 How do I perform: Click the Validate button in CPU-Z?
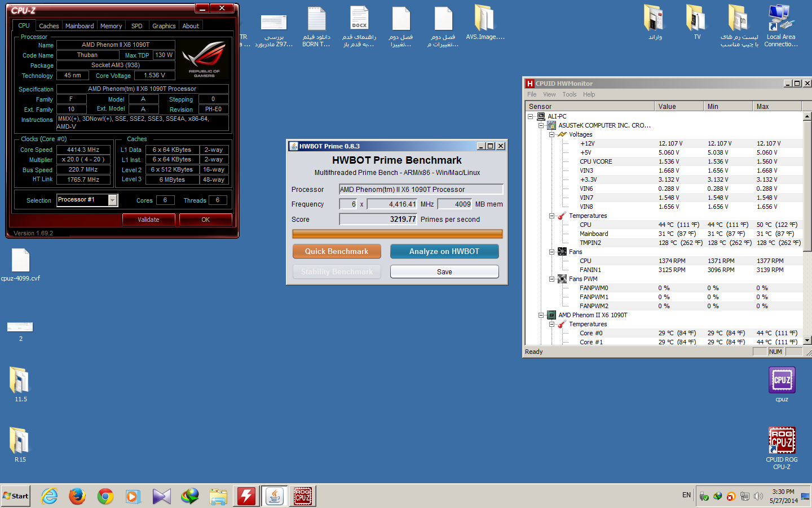point(149,220)
